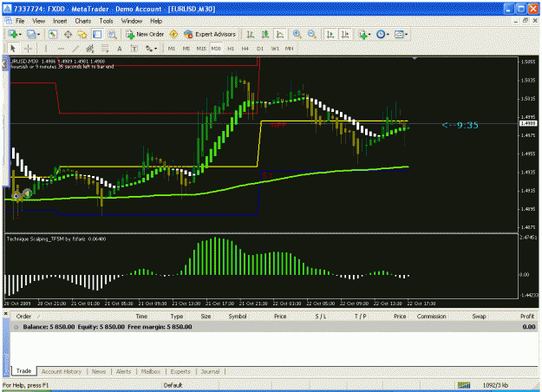Click the New Chart icon
542x392 pixels.
13,34
